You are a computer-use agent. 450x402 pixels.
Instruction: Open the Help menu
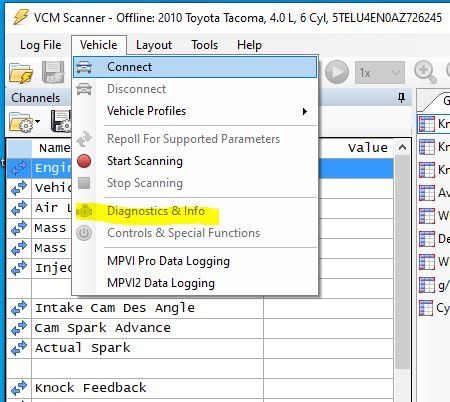coord(249,45)
